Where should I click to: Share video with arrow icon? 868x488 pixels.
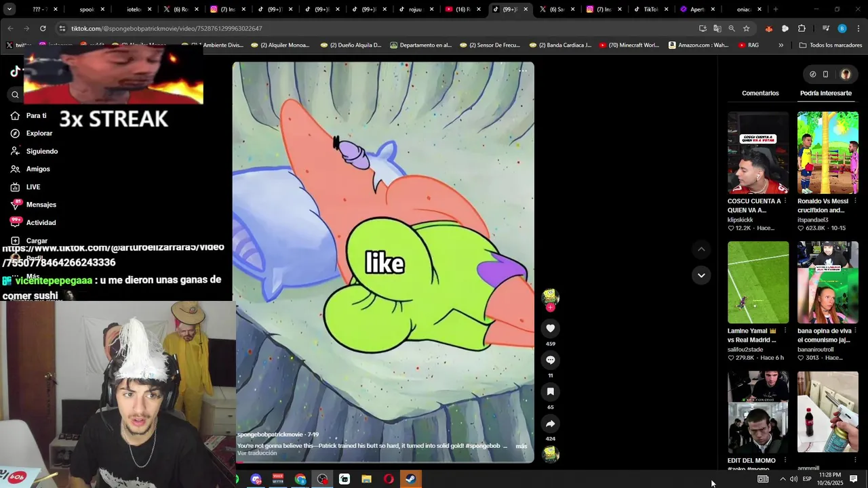550,424
